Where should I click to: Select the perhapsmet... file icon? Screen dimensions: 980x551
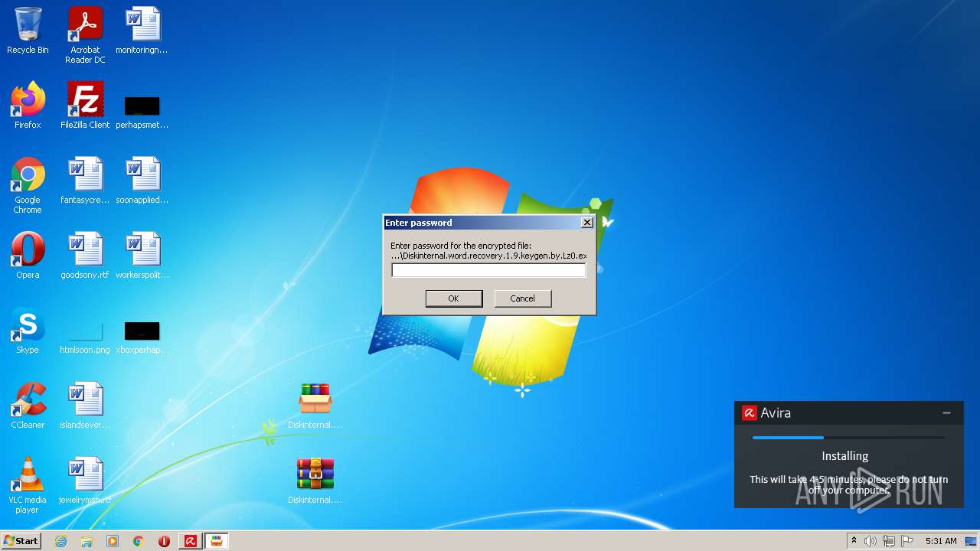[x=142, y=112]
